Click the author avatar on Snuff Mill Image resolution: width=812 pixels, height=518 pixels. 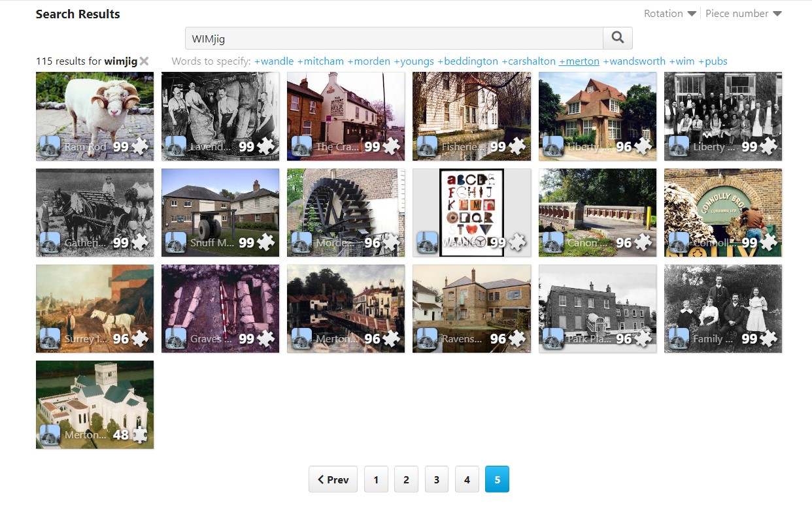point(176,242)
